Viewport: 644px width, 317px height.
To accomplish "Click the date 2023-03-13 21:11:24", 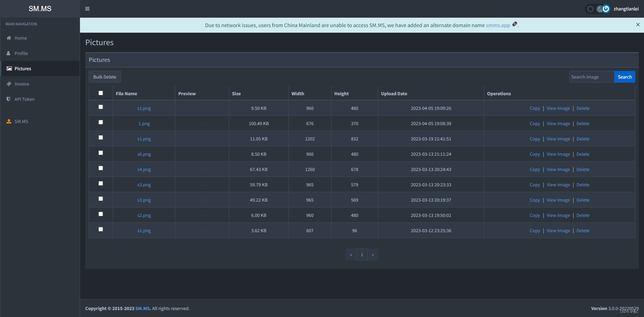I will [431, 154].
